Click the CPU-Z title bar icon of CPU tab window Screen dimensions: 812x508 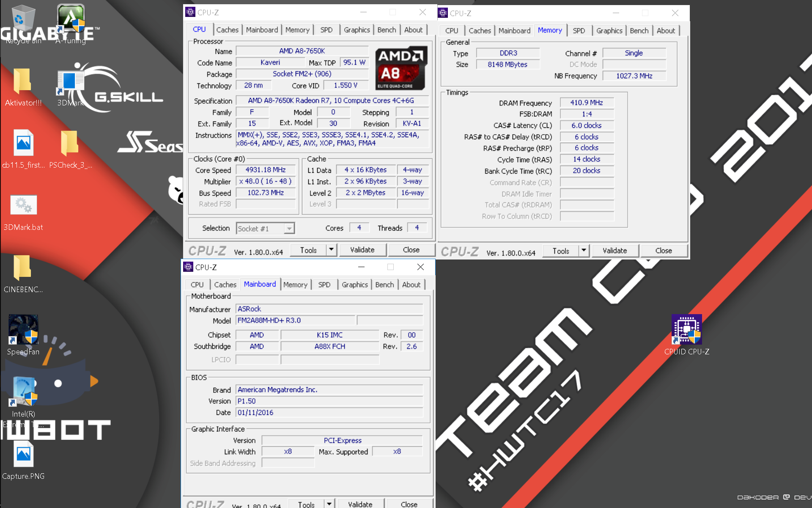(190, 12)
